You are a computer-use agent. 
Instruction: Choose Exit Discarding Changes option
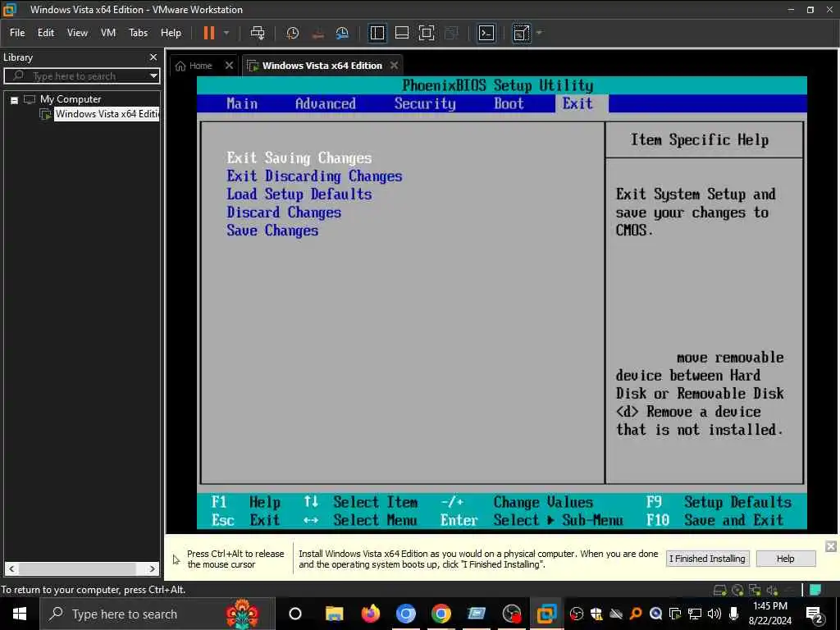coord(314,176)
